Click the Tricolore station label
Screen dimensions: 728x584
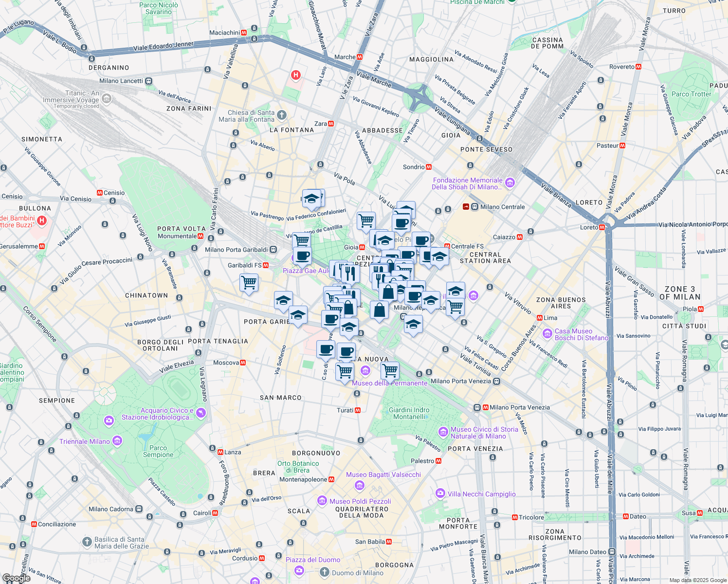pos(531,517)
